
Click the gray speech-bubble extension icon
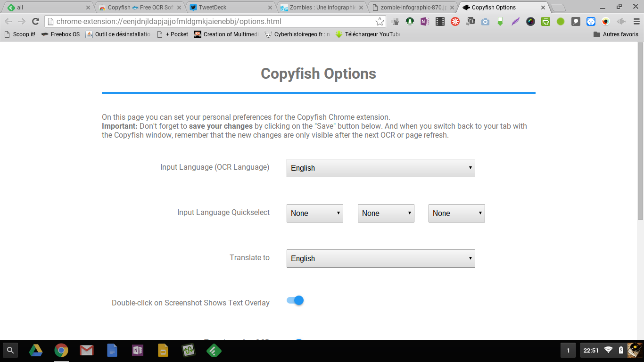point(576,21)
